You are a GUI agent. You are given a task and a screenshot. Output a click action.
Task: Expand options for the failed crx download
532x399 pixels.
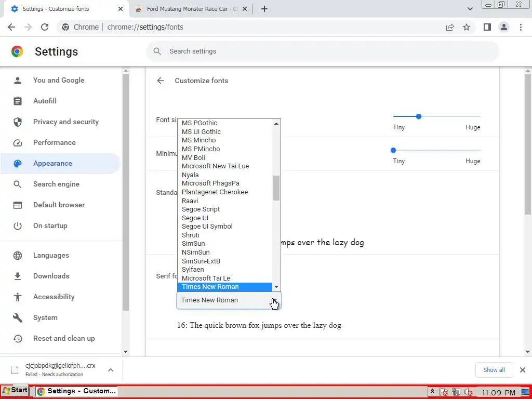pyautogui.click(x=111, y=370)
